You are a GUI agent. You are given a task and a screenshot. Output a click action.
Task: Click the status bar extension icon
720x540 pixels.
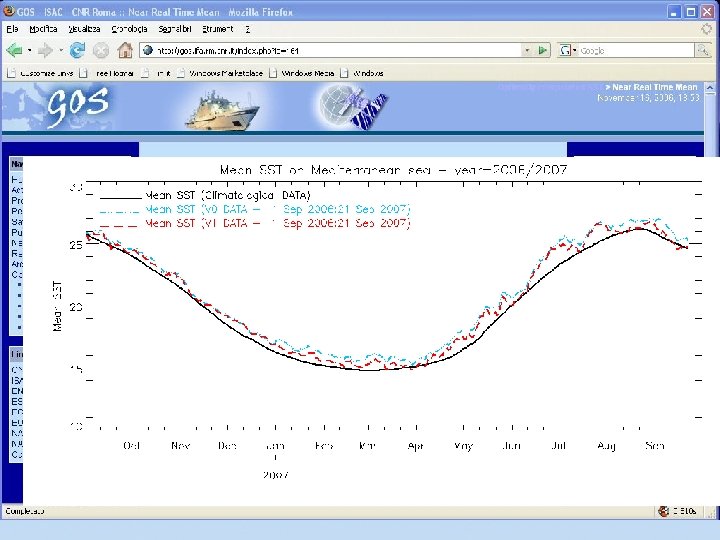click(664, 511)
